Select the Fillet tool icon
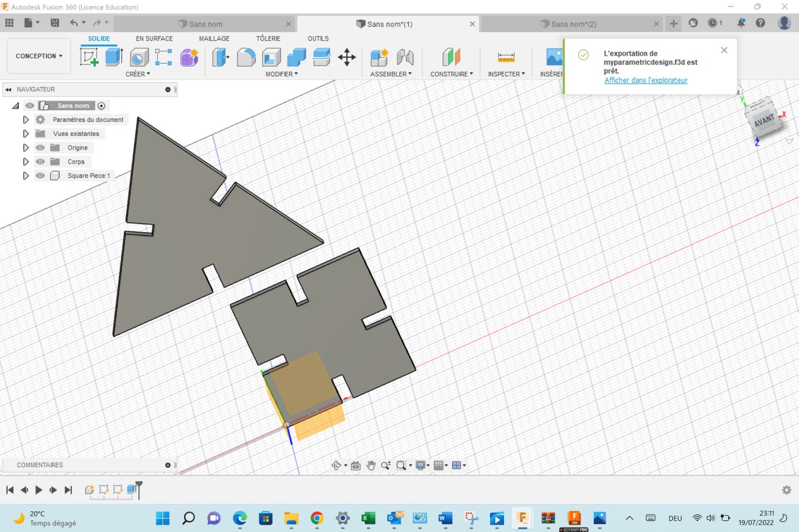The width and height of the screenshot is (799, 532). pos(246,57)
